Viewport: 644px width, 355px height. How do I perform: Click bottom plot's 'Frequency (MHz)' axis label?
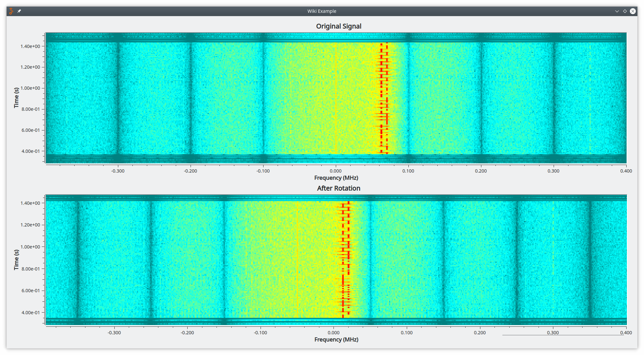[336, 340]
